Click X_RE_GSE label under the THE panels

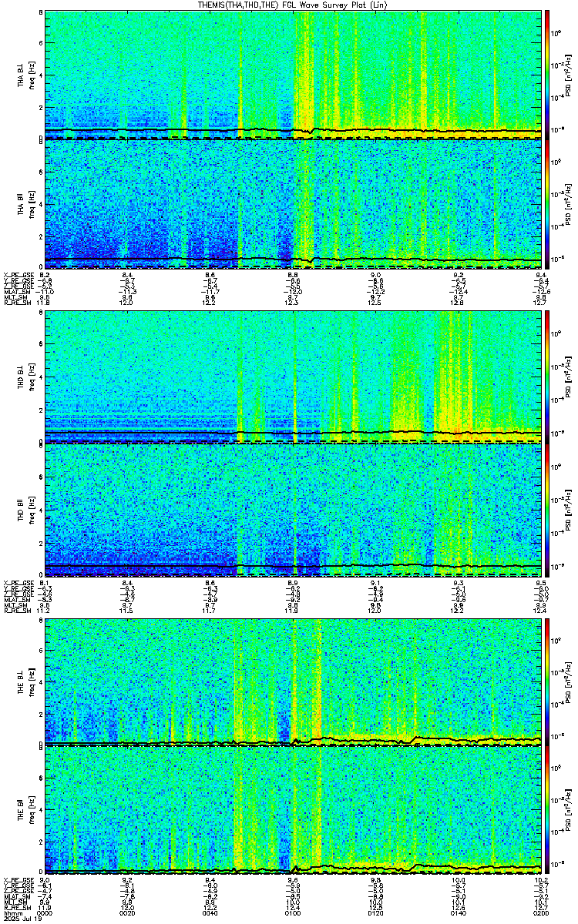point(18,879)
